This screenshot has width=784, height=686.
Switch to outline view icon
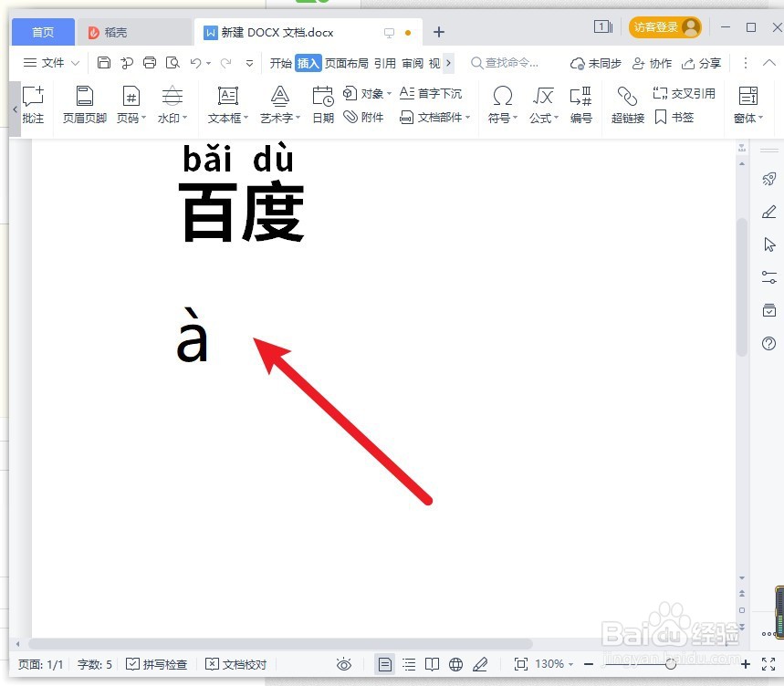(x=409, y=664)
